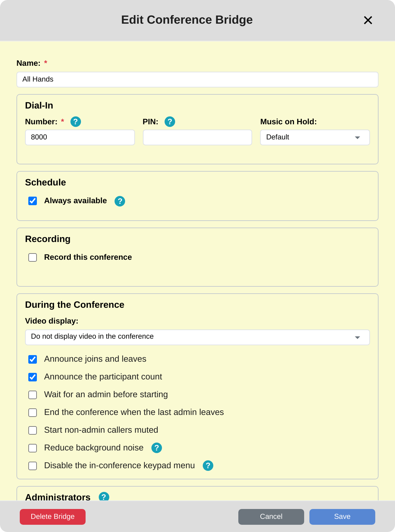Image resolution: width=395 pixels, height=532 pixels.
Task: Check Disable the in-conference keypad menu
Action: pos(33,466)
